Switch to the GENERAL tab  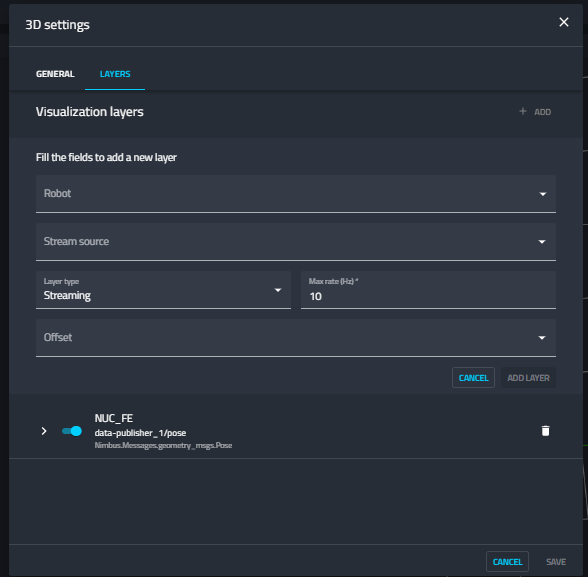55,74
